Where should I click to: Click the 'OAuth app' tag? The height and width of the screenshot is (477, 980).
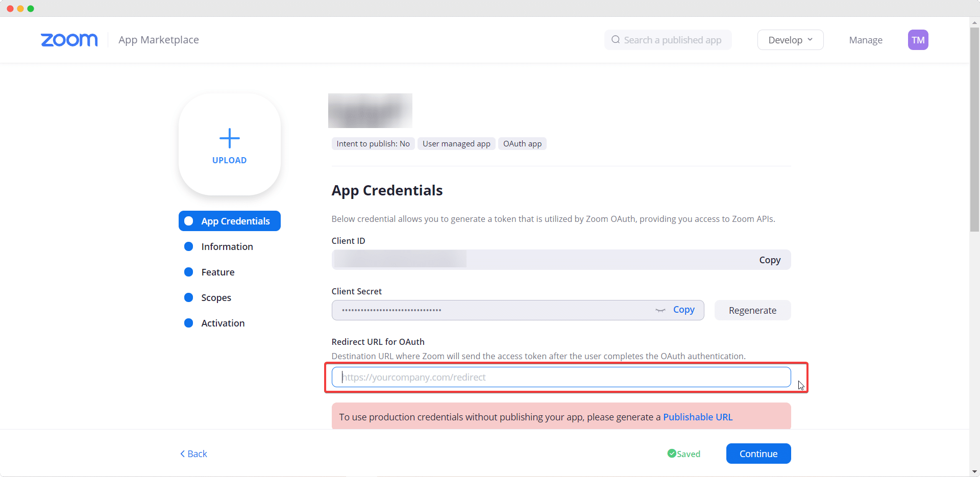pyautogui.click(x=522, y=144)
